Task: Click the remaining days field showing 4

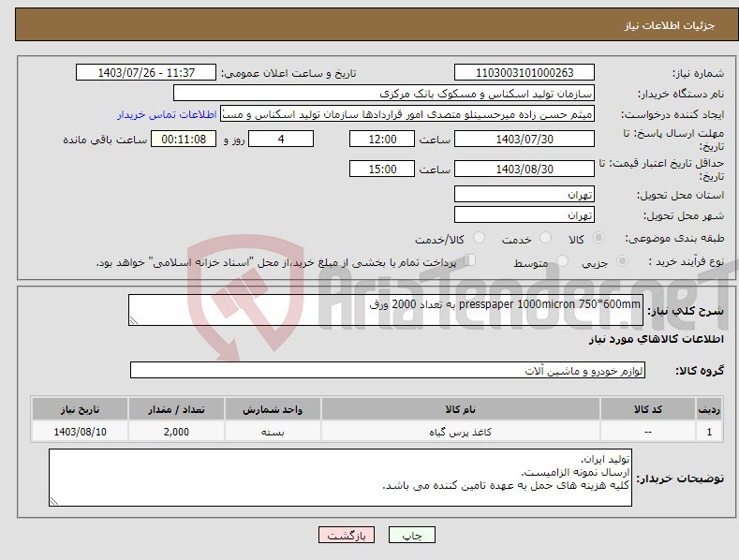Action: (x=281, y=139)
